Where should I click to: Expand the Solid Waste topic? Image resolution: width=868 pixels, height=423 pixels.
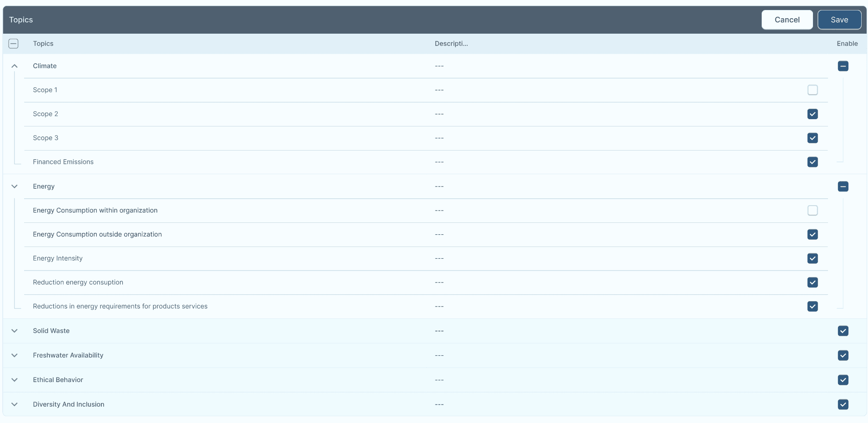point(15,331)
